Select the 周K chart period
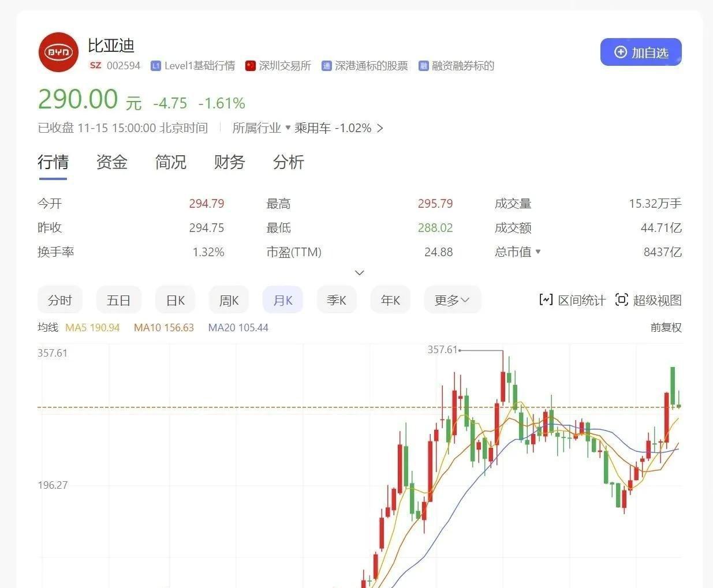Image resolution: width=713 pixels, height=588 pixels. pyautogui.click(x=229, y=300)
